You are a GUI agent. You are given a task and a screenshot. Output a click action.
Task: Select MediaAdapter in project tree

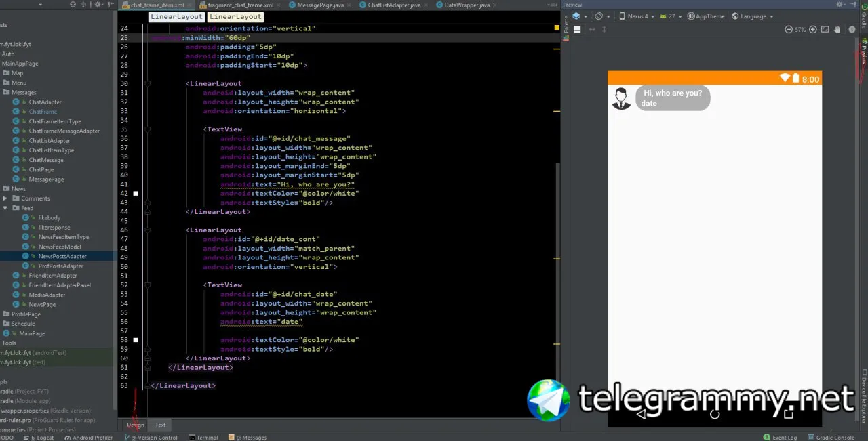pyautogui.click(x=47, y=295)
